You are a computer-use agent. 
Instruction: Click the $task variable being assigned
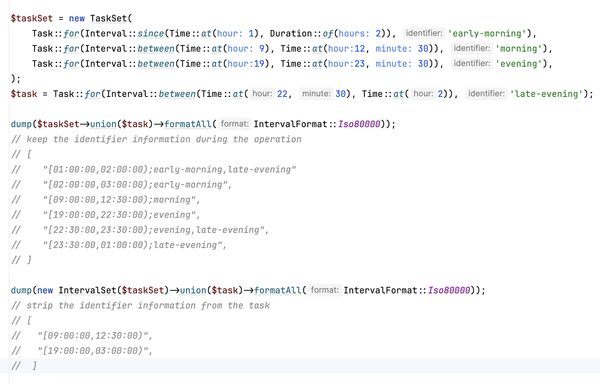[x=24, y=94]
